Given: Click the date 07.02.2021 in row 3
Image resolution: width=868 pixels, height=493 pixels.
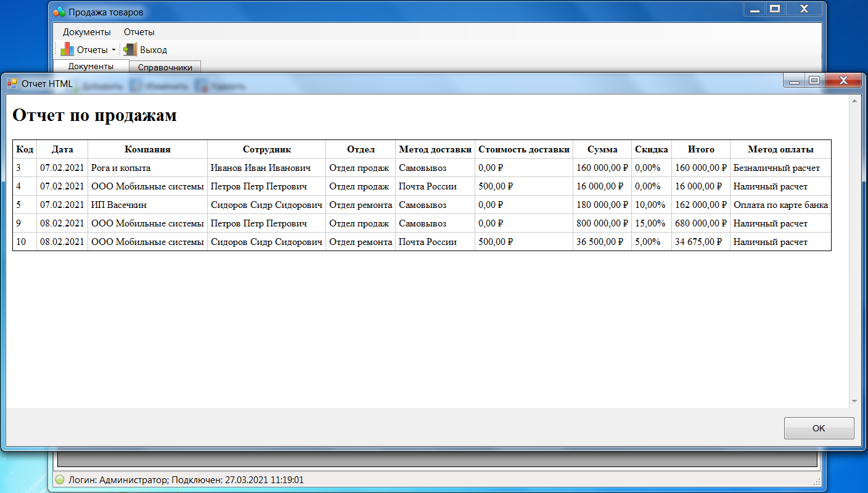Looking at the screenshot, I should [62, 168].
